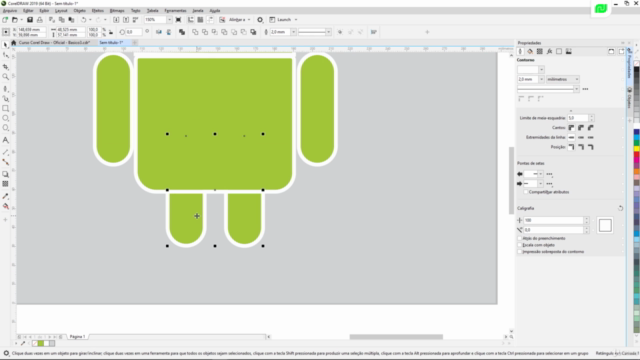Choose the round Cantos corner option

coord(581,128)
